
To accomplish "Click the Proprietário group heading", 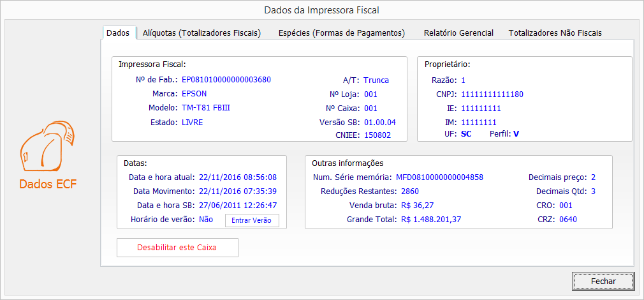I will (447, 64).
